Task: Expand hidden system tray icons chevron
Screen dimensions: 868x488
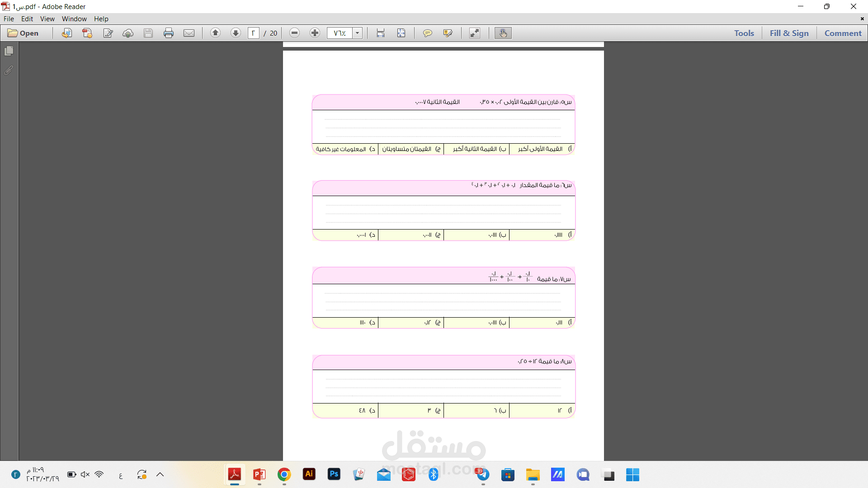Action: point(160,474)
